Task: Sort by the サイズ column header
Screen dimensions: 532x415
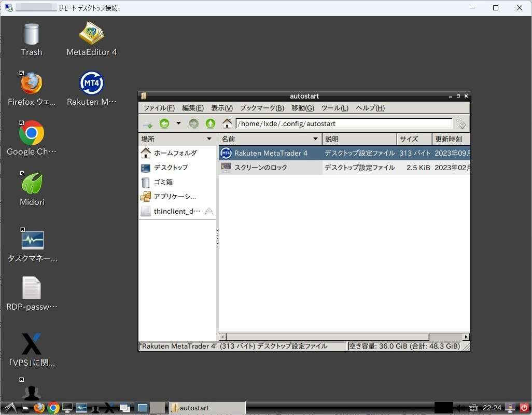Action: click(414, 139)
